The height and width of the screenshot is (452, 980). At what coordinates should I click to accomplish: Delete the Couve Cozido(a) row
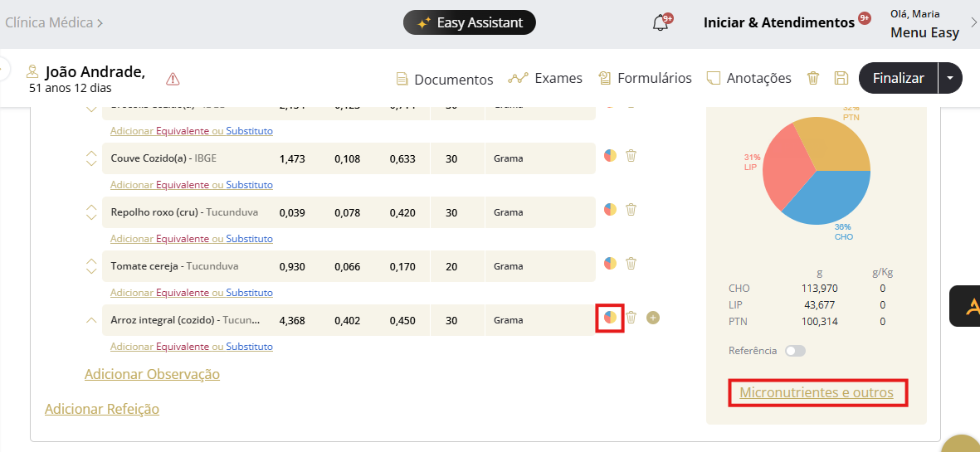[631, 156]
